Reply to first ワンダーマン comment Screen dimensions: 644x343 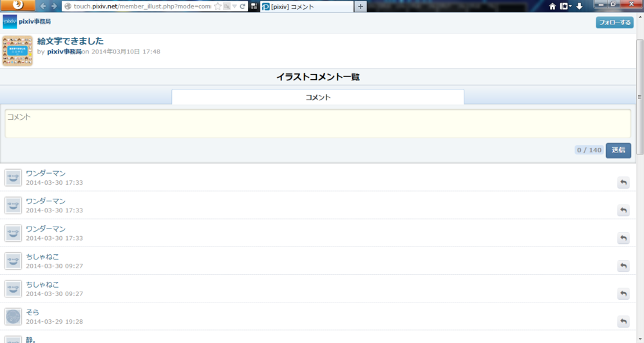click(x=623, y=182)
